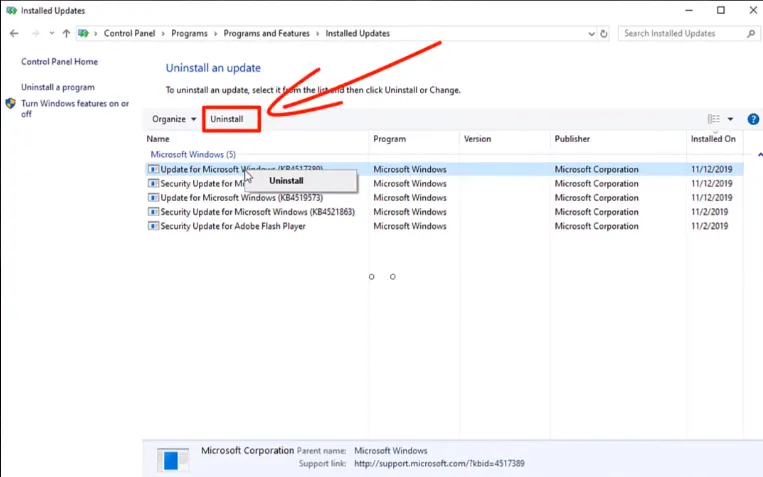Go up one level with up arrow
Screen dimensions: 763x477
coord(66,34)
